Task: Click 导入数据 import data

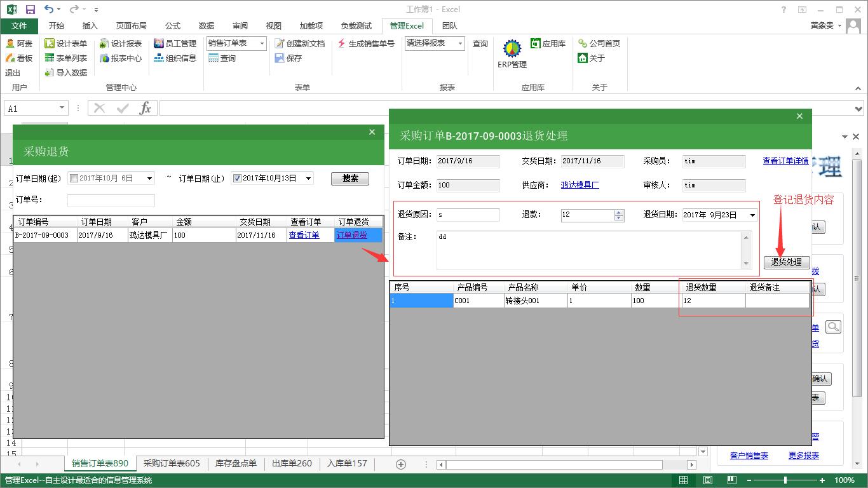Action: [65, 72]
